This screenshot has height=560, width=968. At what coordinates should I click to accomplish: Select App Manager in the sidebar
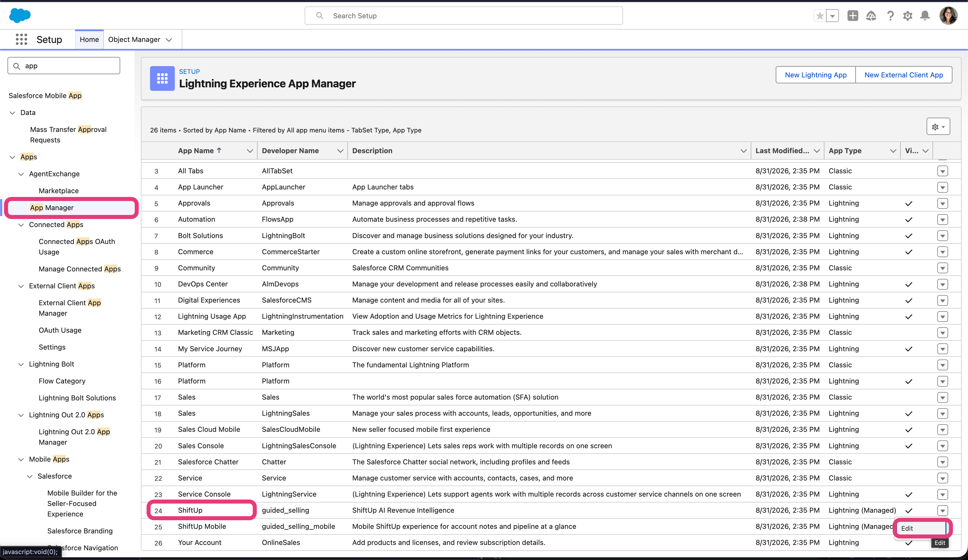[52, 208]
